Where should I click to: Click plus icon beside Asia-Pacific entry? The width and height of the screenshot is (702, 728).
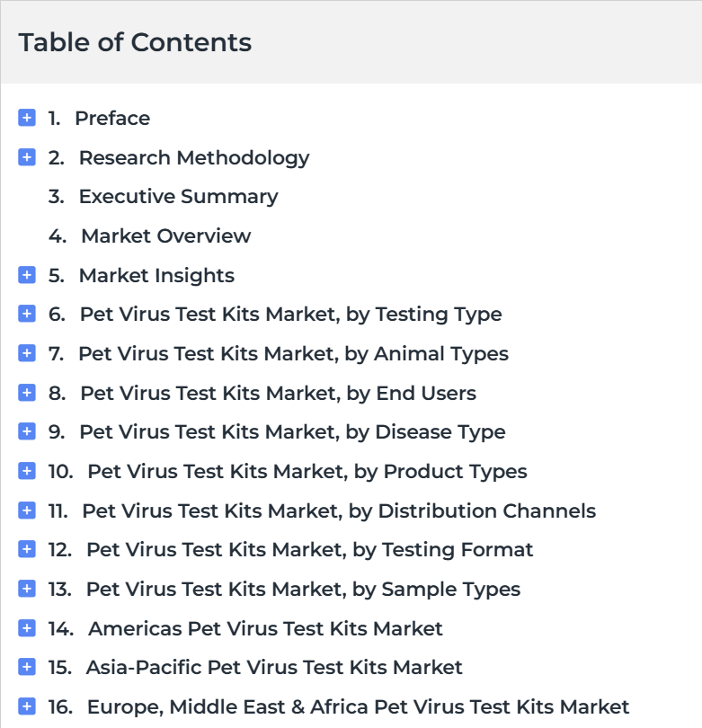click(27, 667)
